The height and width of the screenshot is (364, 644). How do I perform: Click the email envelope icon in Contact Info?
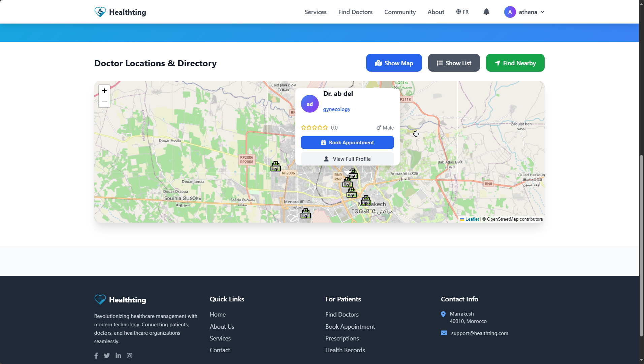tap(444, 333)
